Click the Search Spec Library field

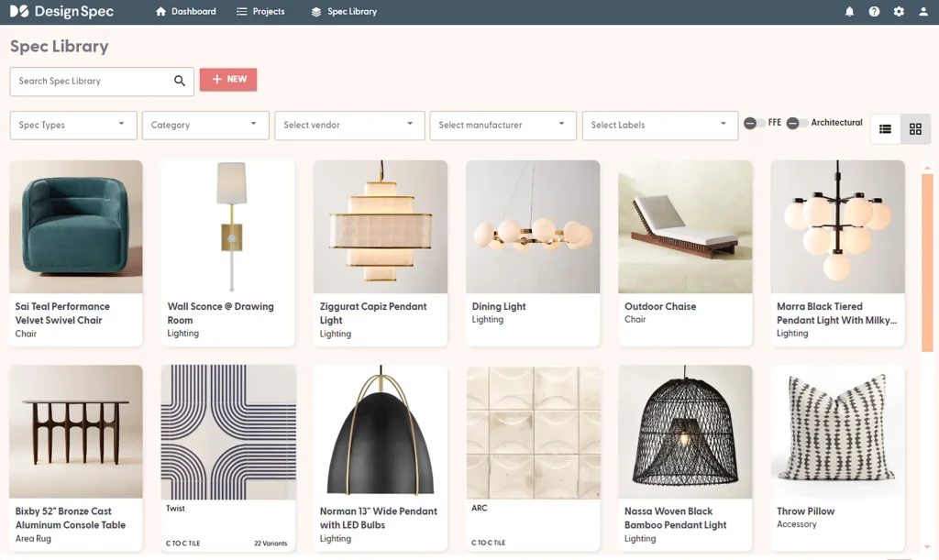tap(92, 81)
